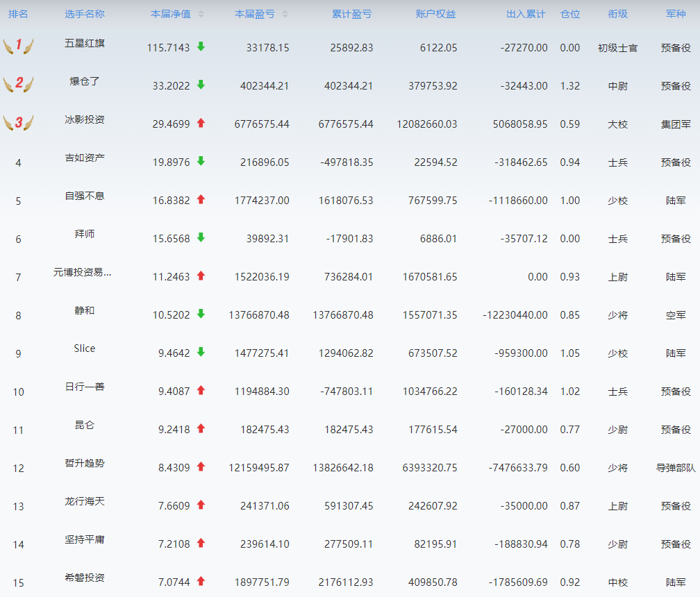Click green down arrow beside 115.7143
Image resolution: width=700 pixels, height=597 pixels.
point(201,46)
